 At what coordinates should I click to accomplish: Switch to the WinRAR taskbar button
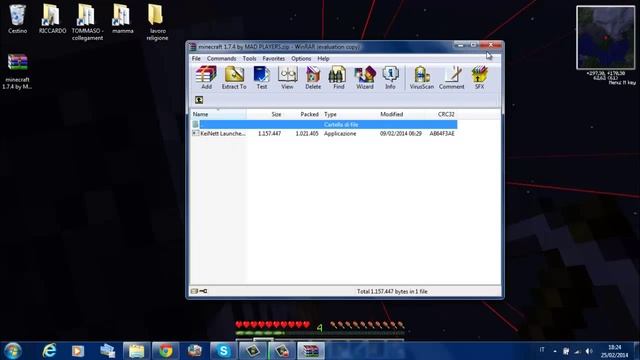pos(311,351)
